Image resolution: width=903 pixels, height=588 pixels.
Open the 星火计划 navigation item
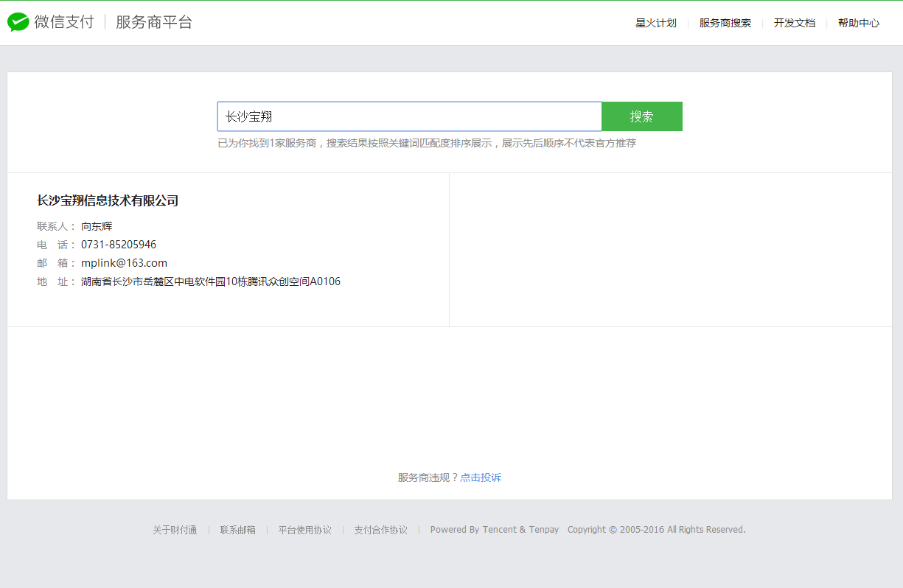(x=655, y=23)
